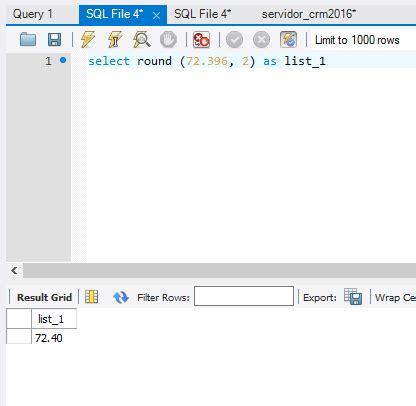416x406 pixels.
Task: Toggle auto-commit mode icon
Action: 288,40
